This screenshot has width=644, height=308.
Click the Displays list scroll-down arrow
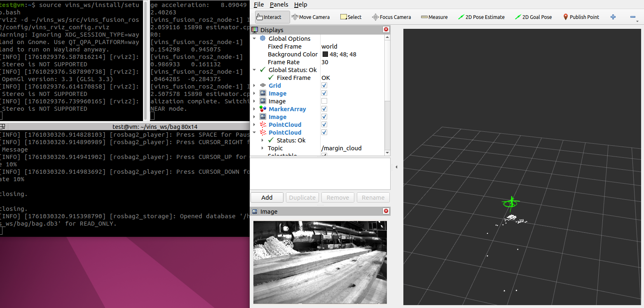pyautogui.click(x=387, y=153)
